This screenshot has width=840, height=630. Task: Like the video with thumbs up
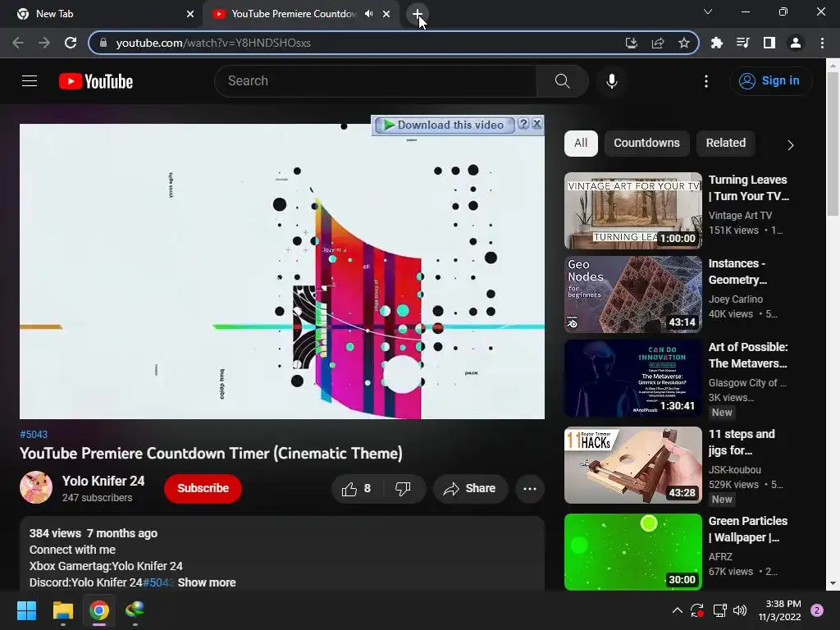coord(356,489)
